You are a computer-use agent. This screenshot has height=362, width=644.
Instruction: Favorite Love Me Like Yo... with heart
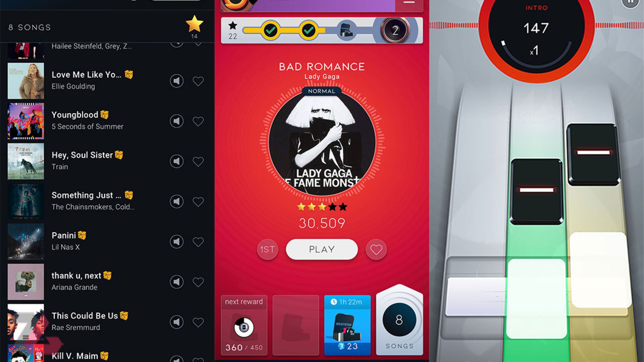[x=198, y=81]
